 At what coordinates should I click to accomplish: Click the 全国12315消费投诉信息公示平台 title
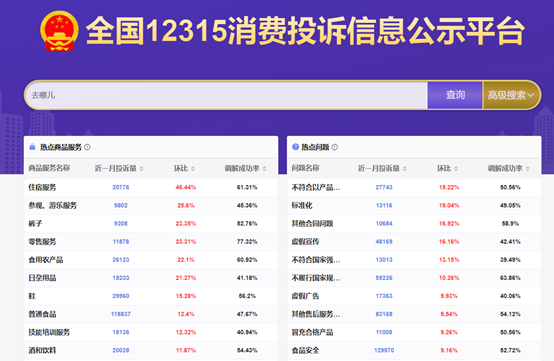305,31
